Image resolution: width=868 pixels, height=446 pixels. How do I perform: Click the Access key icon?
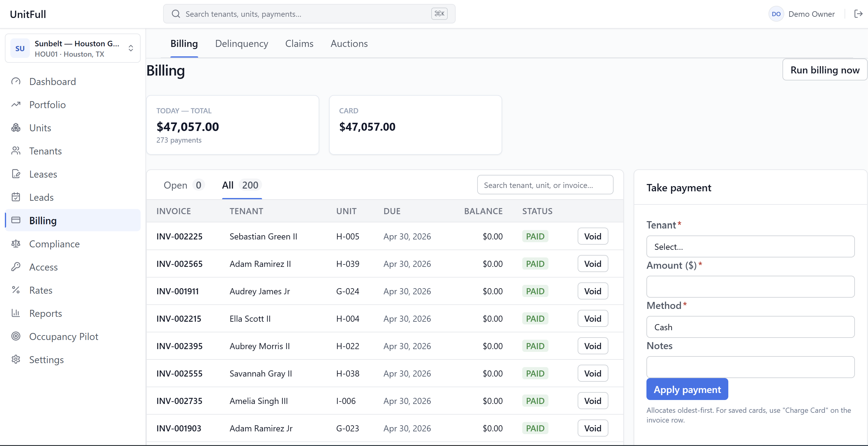pos(16,267)
